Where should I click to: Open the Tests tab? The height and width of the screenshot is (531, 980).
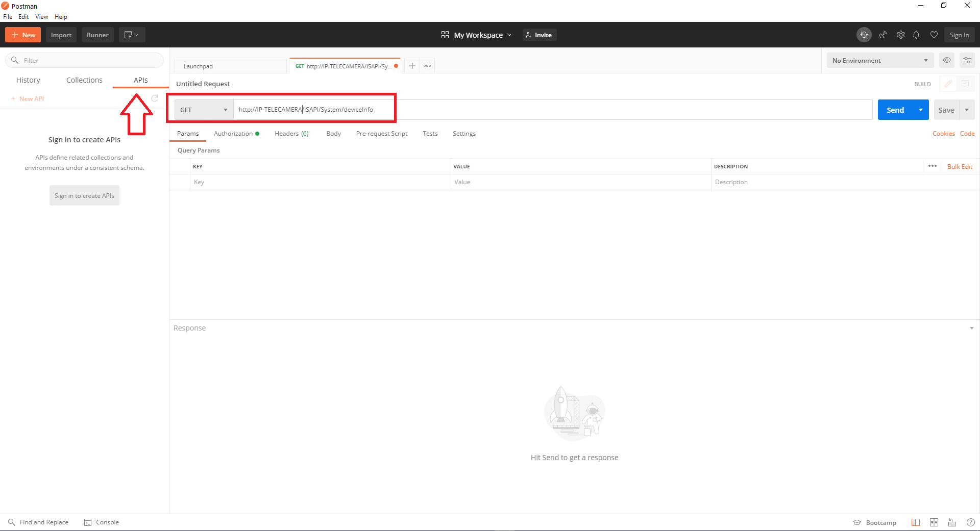pos(430,134)
